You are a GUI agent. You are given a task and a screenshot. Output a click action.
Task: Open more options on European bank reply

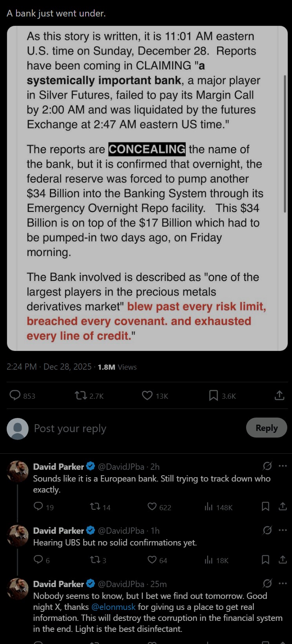pyautogui.click(x=283, y=466)
